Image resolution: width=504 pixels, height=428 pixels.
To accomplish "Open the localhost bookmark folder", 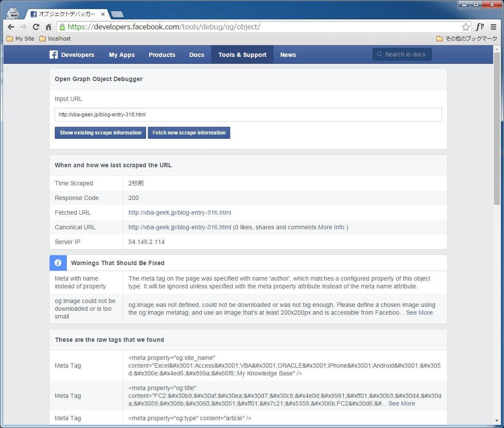I will (55, 39).
